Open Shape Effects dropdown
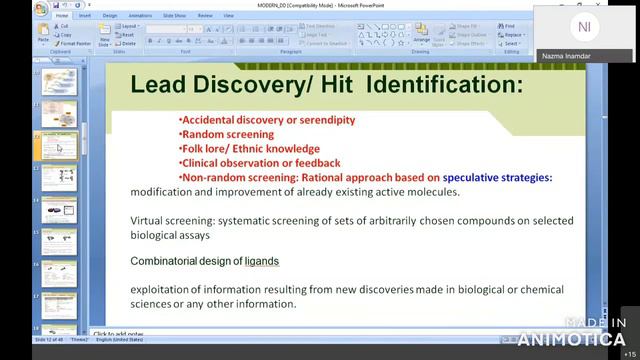The height and width of the screenshot is (360, 640). pyautogui.click(x=467, y=44)
